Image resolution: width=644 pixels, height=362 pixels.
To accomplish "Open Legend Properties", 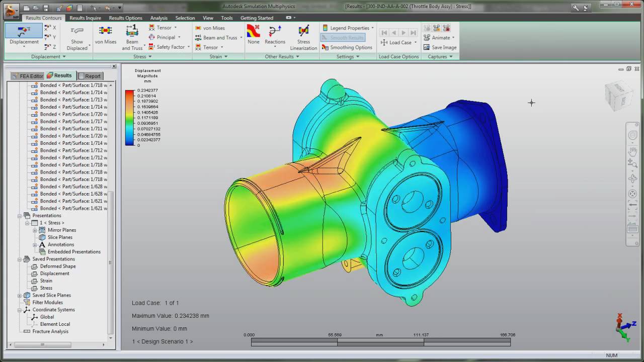I will (348, 28).
